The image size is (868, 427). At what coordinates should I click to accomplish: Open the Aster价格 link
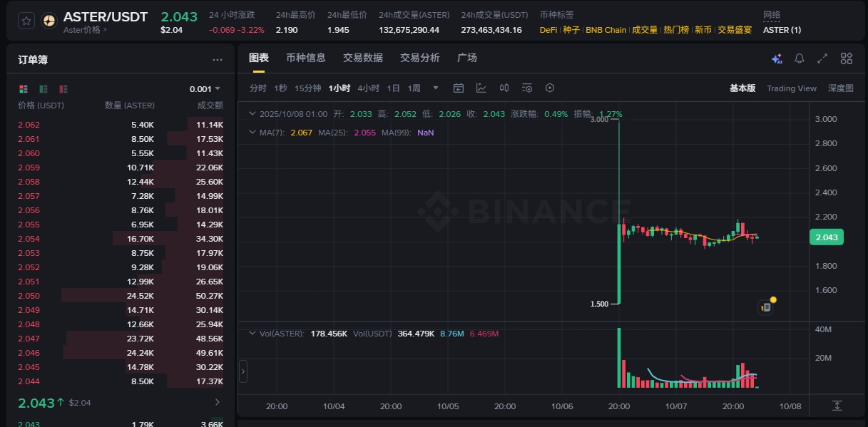[85, 30]
